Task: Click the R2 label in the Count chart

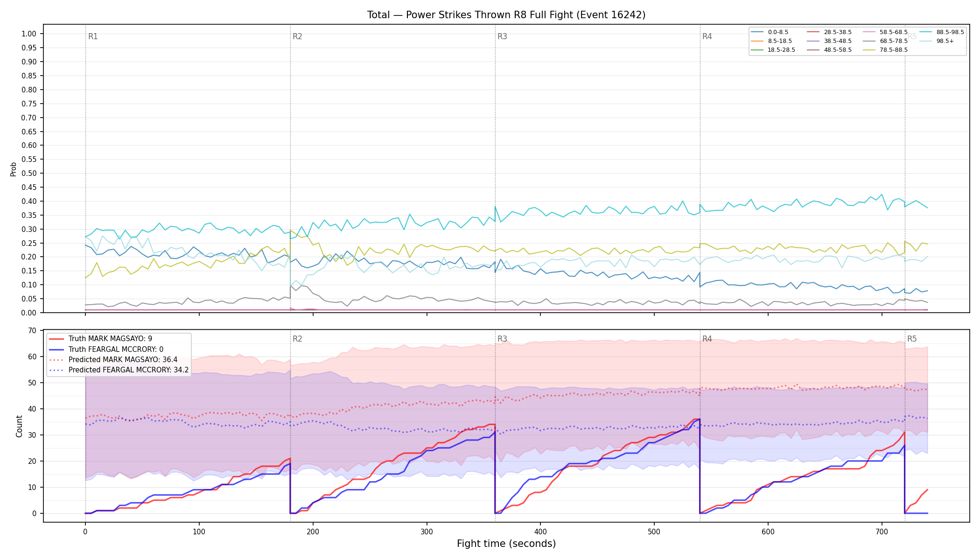Action: [297, 339]
